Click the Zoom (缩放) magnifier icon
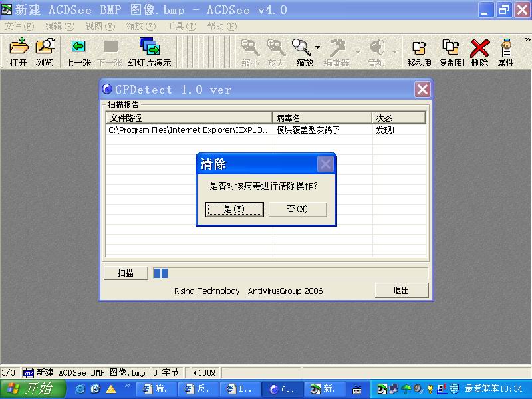This screenshot has height=399, width=532. click(x=301, y=47)
